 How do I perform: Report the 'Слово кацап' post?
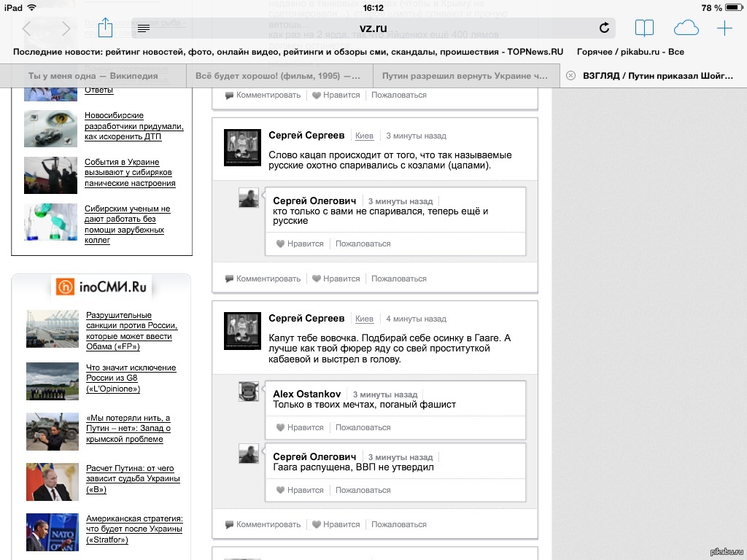pyautogui.click(x=399, y=279)
